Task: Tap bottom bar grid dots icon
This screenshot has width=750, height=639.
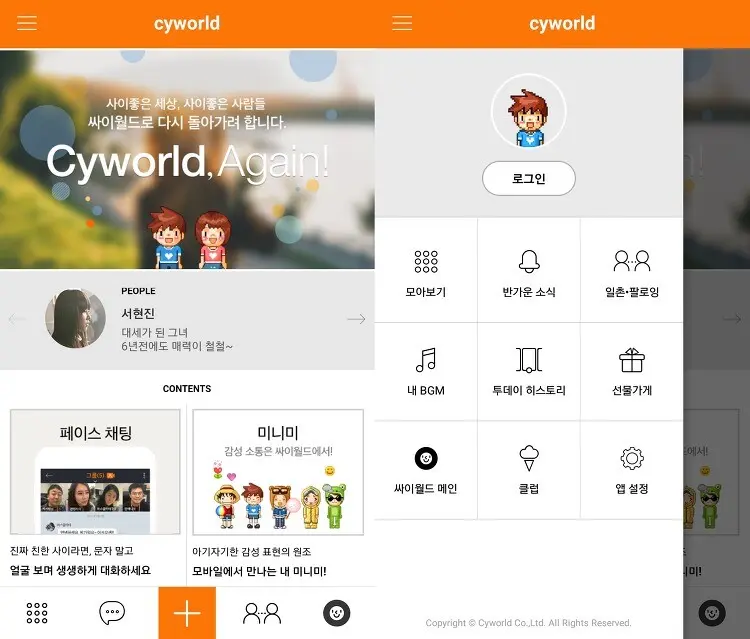Action: [37, 613]
